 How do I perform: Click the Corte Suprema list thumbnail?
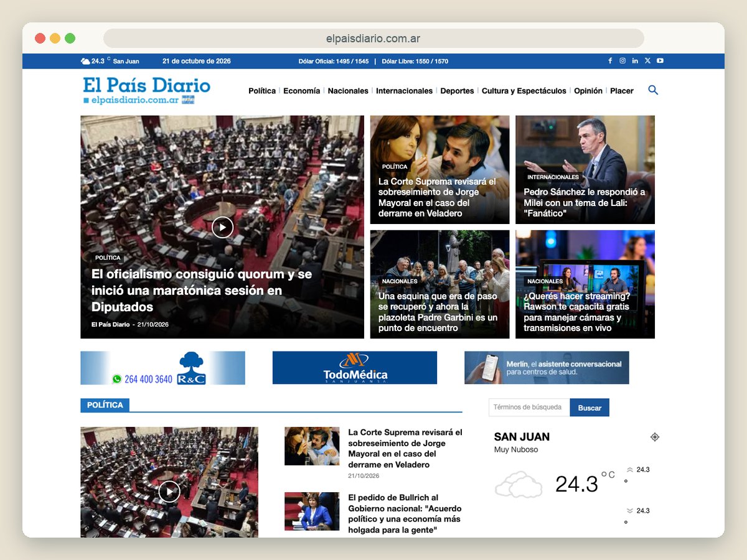coord(312,446)
